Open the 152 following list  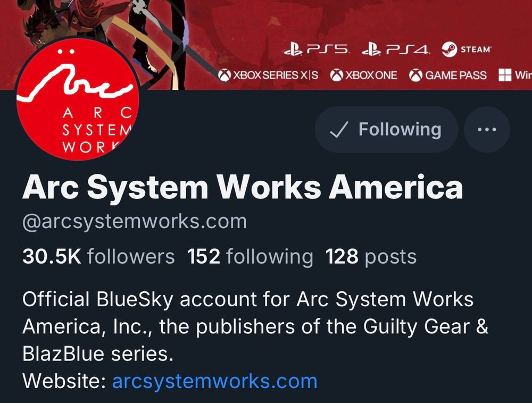tap(250, 257)
